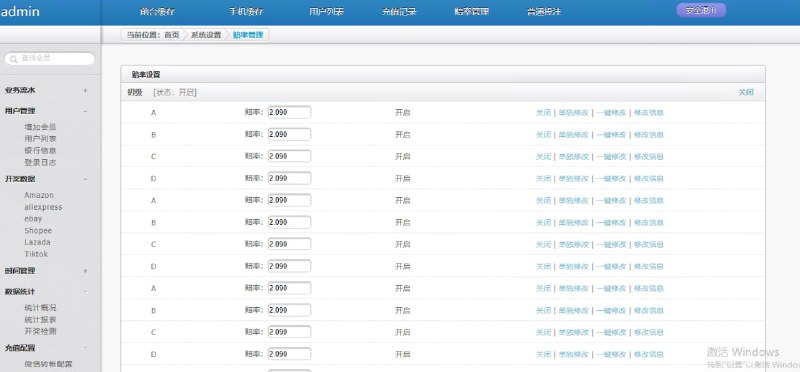This screenshot has width=800, height=372.
Task: Select Shopee under 开奖数据
Action: tap(38, 230)
